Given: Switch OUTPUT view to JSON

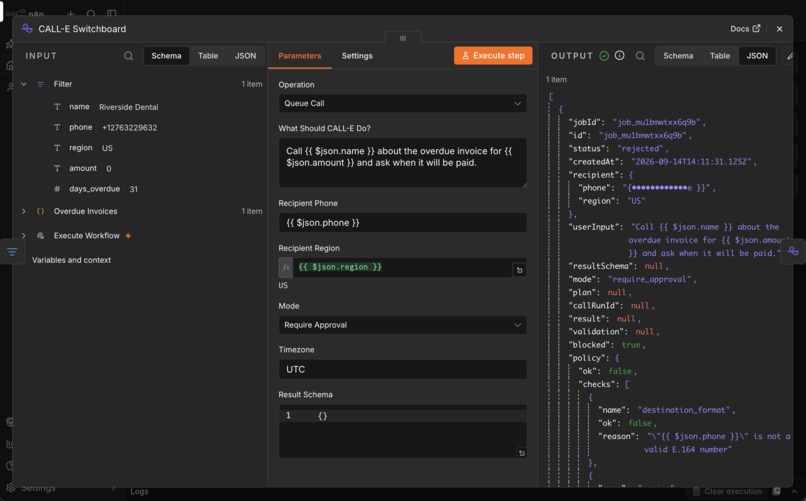Looking at the screenshot, I should tap(757, 55).
